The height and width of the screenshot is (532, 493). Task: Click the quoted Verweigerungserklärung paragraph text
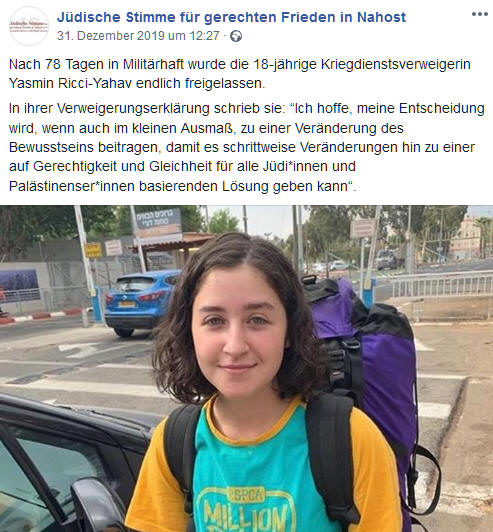coord(246,147)
